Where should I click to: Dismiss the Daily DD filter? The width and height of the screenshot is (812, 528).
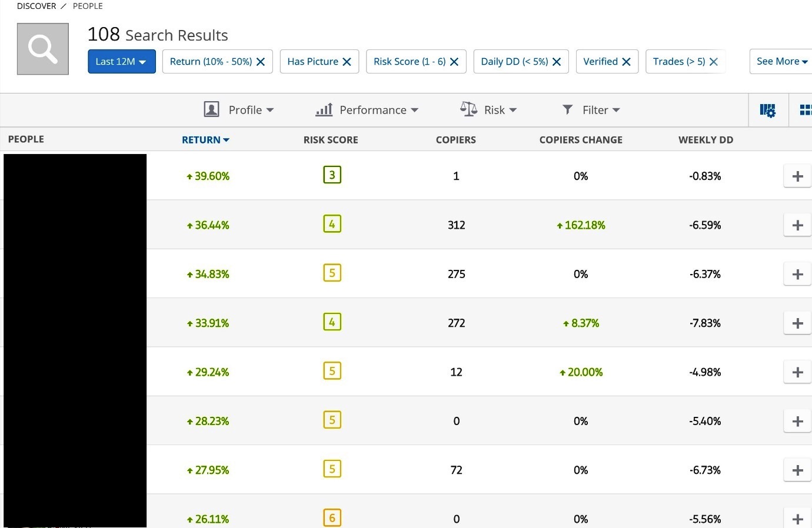(x=557, y=61)
